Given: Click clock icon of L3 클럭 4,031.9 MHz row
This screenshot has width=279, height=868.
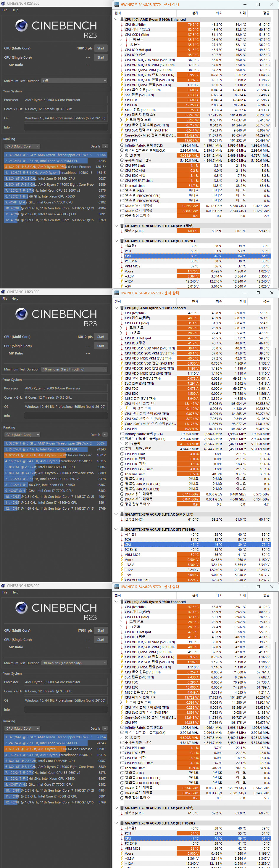Looking at the screenshot, I should coord(127,155).
